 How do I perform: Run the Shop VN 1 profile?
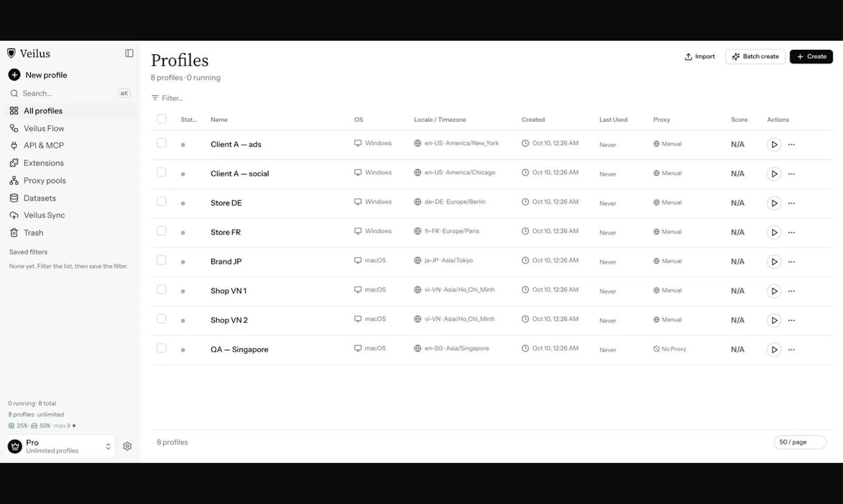tap(773, 291)
